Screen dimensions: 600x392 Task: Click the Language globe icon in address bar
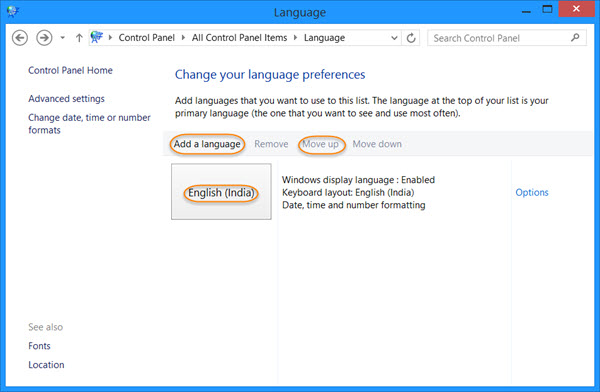pyautogui.click(x=96, y=37)
